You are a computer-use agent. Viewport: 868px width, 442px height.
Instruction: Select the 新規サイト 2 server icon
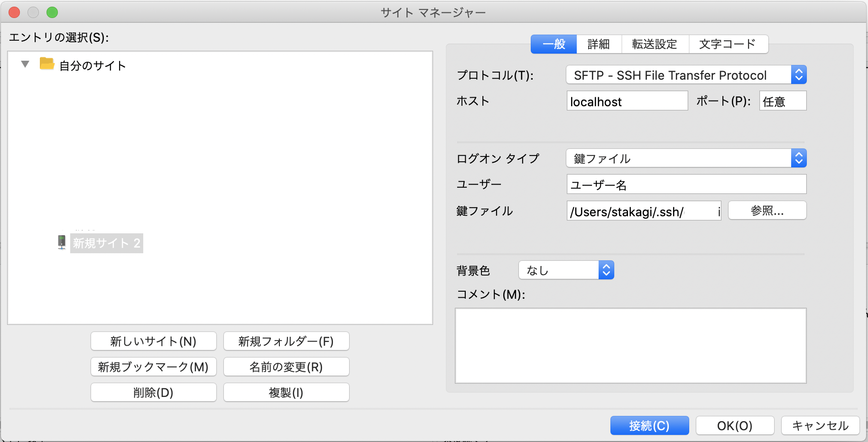61,243
